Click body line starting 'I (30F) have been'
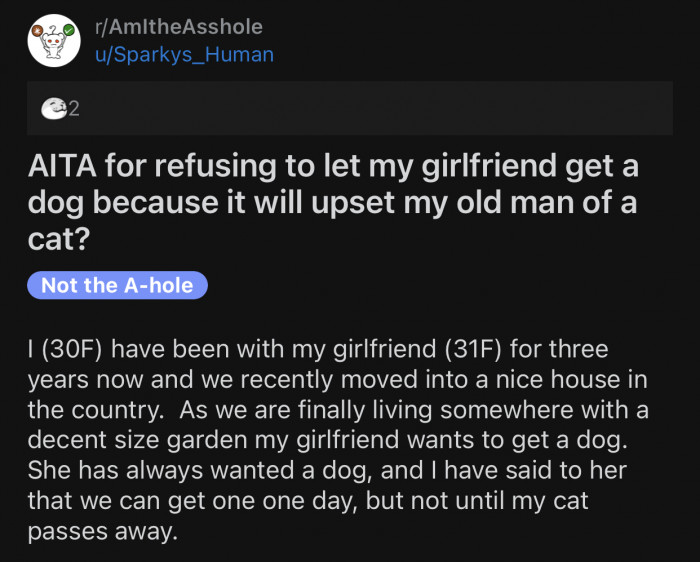Image resolution: width=700 pixels, height=562 pixels. 318,352
